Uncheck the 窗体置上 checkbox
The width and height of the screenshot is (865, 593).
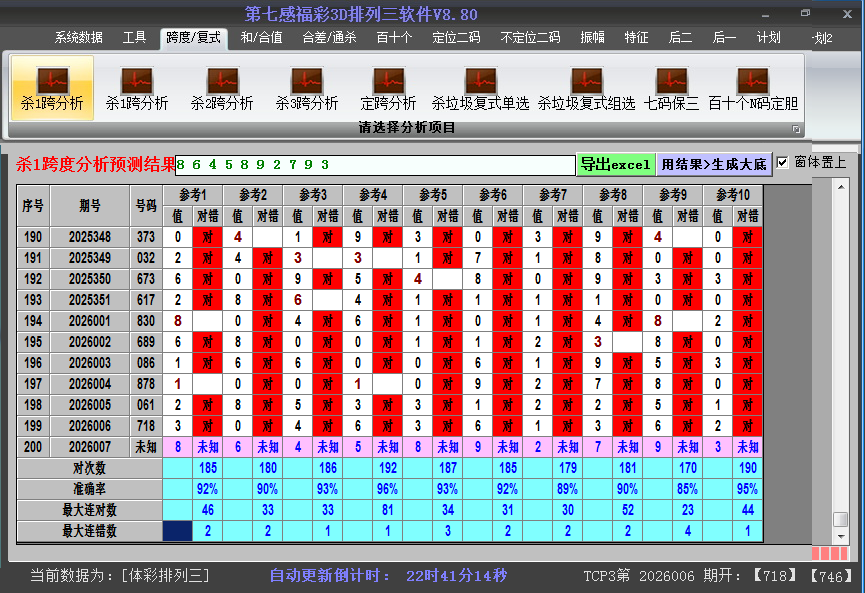(x=782, y=162)
